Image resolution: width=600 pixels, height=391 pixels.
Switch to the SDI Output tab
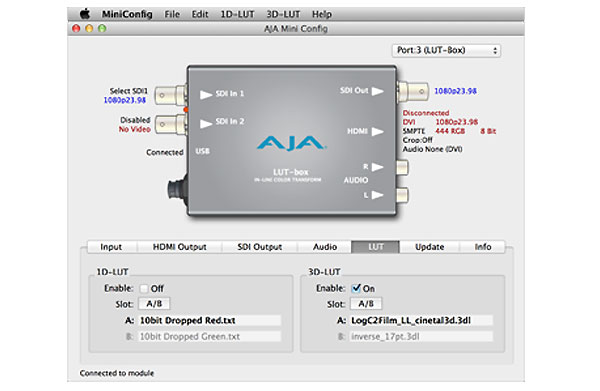(259, 247)
